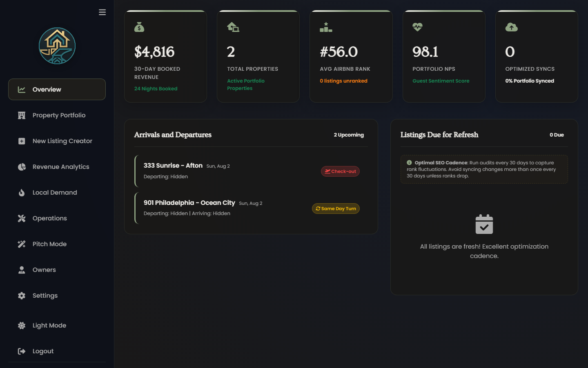Click cloud upload icon on Optimized Syncs card
This screenshot has width=588, height=368.
(x=512, y=27)
